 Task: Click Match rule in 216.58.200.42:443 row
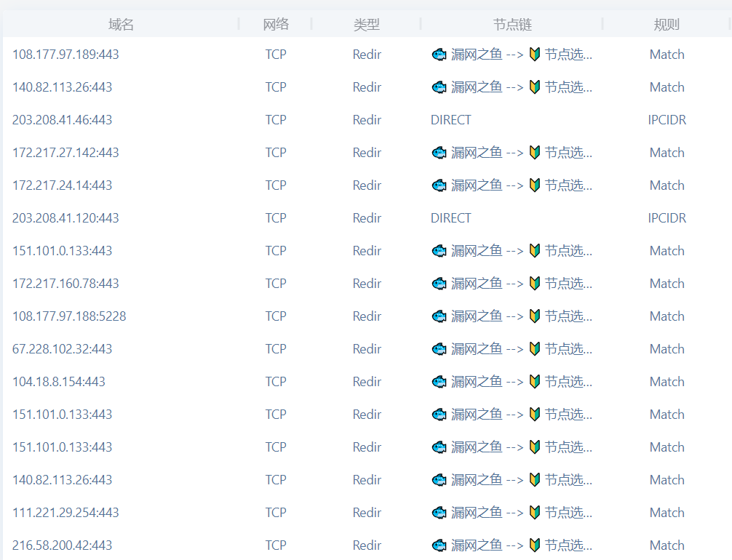click(x=667, y=545)
